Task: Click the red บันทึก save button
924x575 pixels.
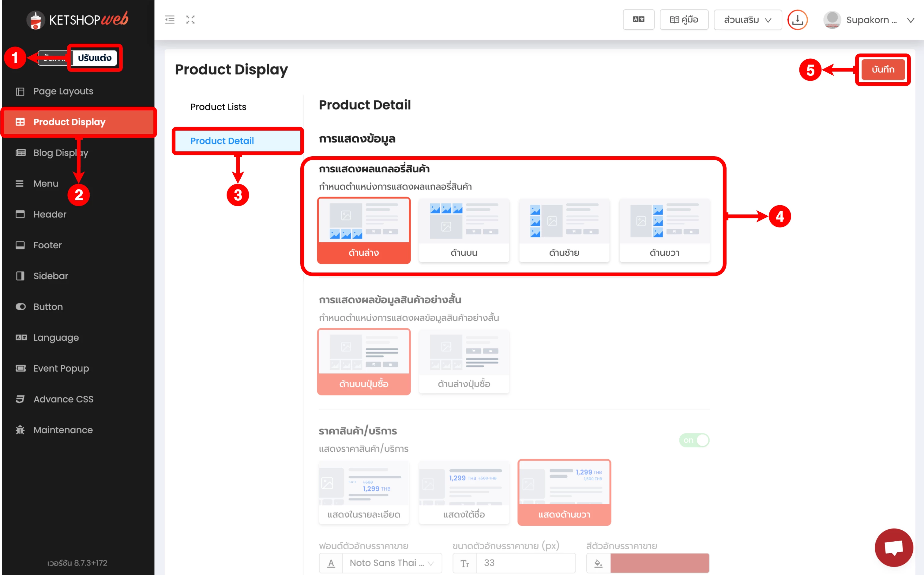Action: click(x=883, y=70)
